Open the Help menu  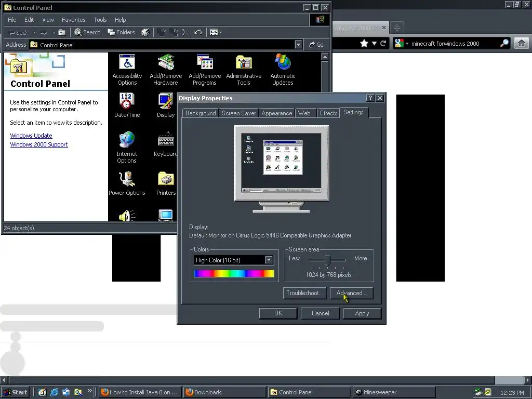120,20
